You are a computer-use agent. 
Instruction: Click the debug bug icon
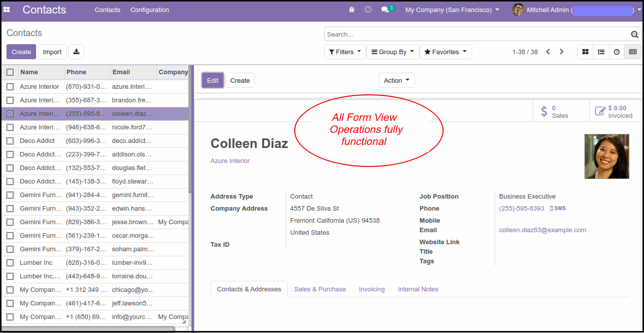351,10
